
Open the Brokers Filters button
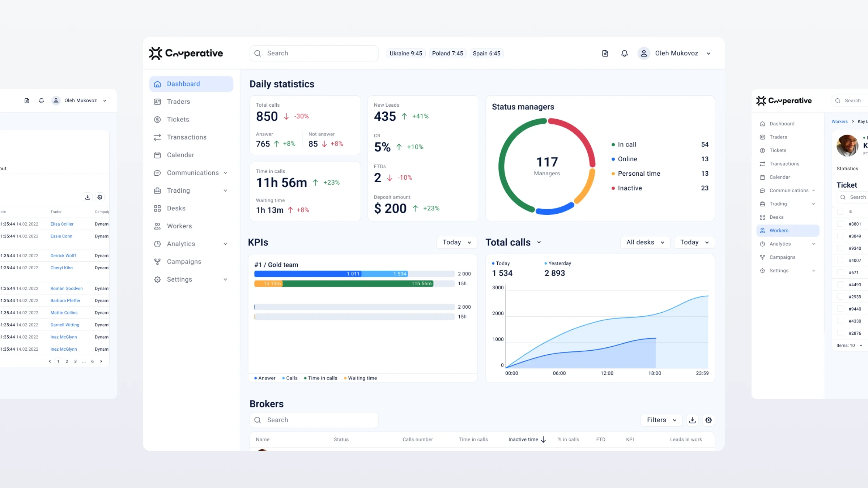(x=661, y=420)
